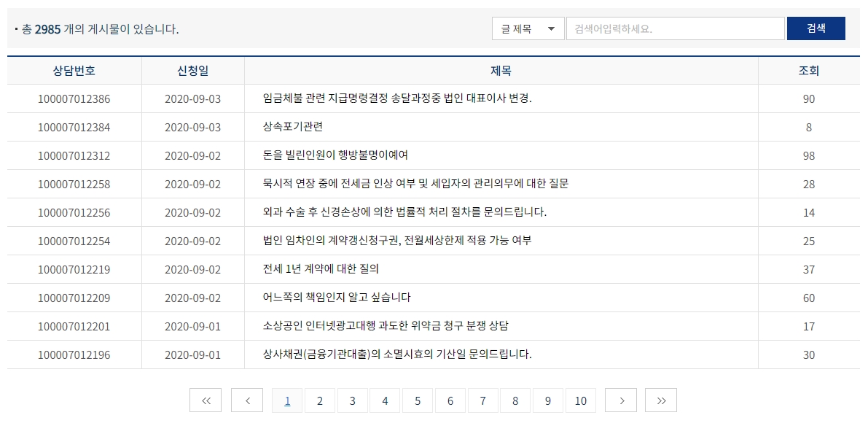Click view count 98 for 행방불명 post
This screenshot has height=426, width=868.
tap(809, 156)
